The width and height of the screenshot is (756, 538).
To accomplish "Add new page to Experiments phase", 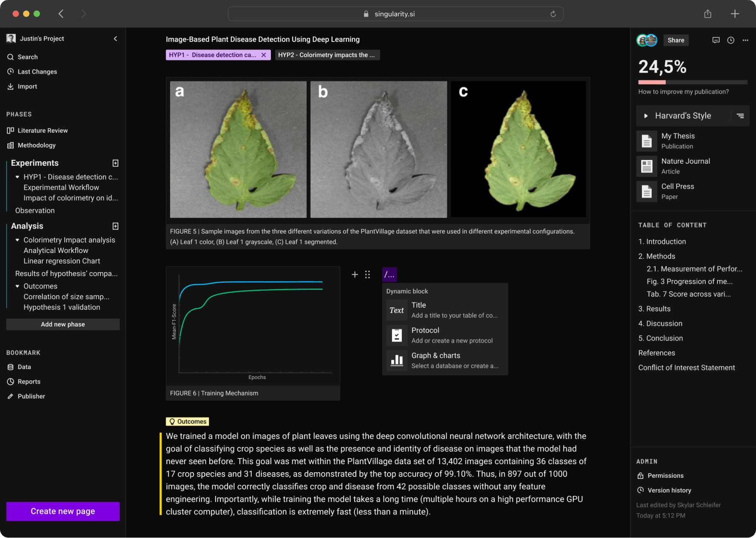I will click(115, 163).
